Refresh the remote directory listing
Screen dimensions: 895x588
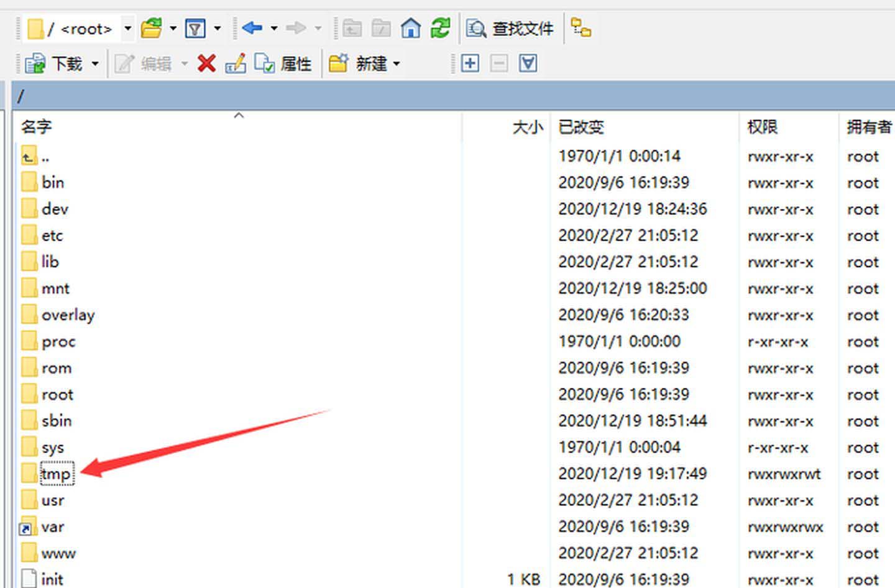441,28
